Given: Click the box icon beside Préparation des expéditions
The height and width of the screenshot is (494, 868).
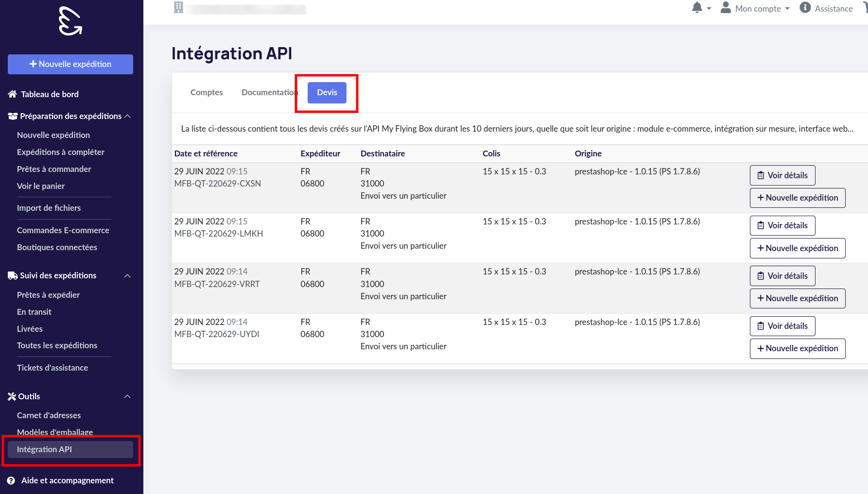Looking at the screenshot, I should [13, 116].
